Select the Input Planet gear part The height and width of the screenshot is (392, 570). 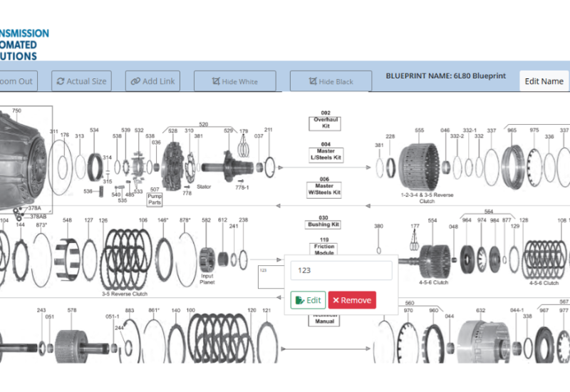click(x=207, y=255)
